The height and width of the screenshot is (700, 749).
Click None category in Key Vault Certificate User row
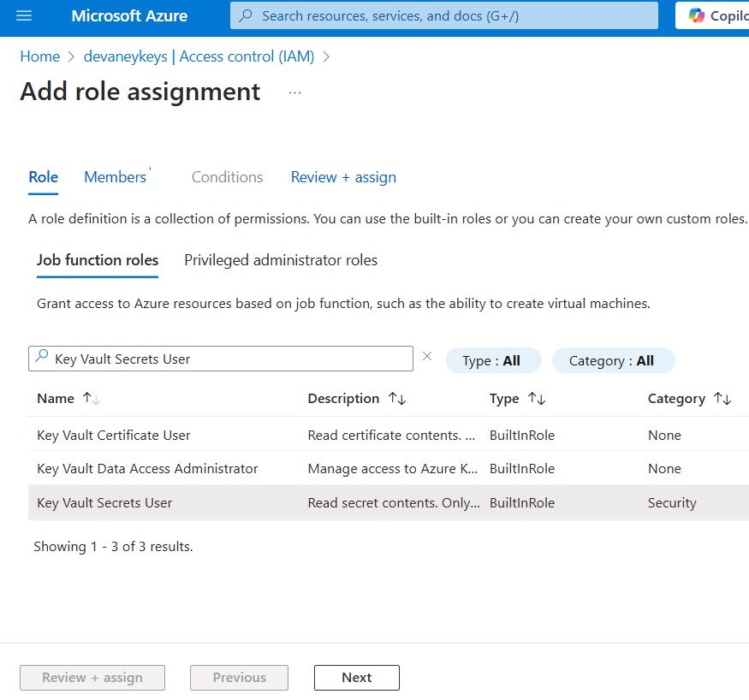(664, 435)
